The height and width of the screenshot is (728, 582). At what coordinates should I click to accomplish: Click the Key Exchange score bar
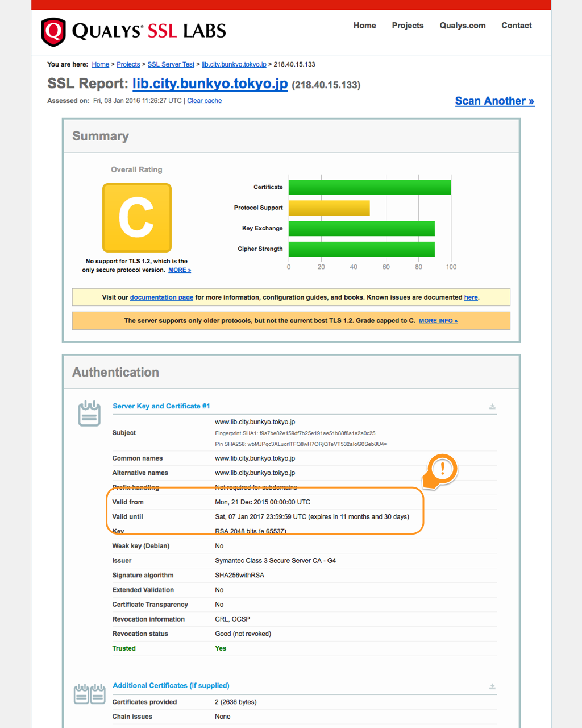(x=361, y=228)
